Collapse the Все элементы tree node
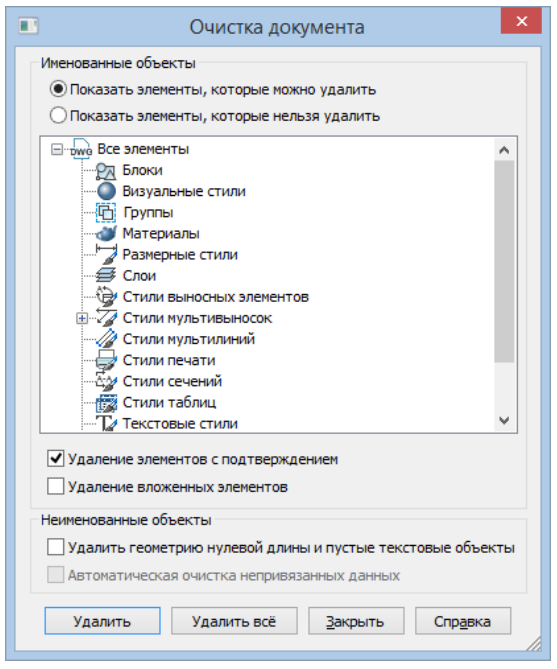This screenshot has width=557, height=669. click(56, 150)
